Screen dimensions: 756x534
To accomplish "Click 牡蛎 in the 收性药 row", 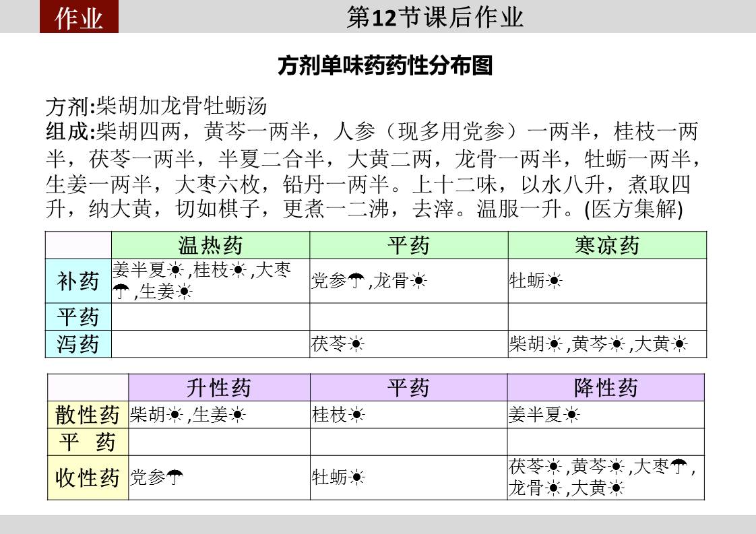I will [x=329, y=477].
